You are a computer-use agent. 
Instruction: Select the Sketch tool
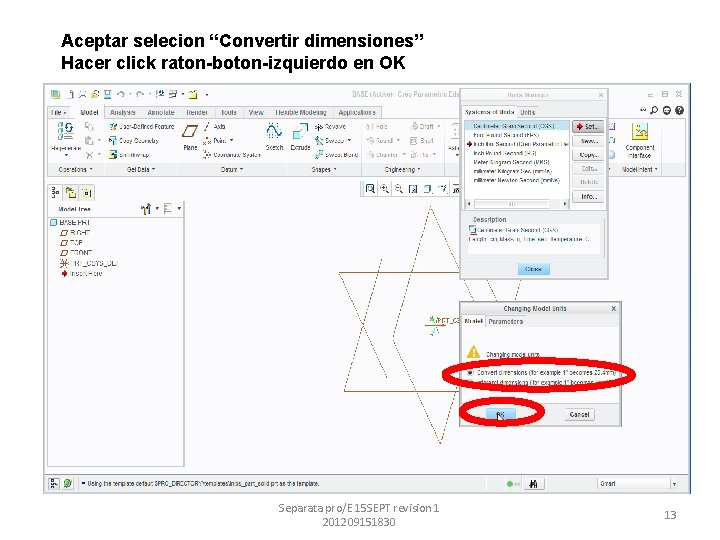274,137
